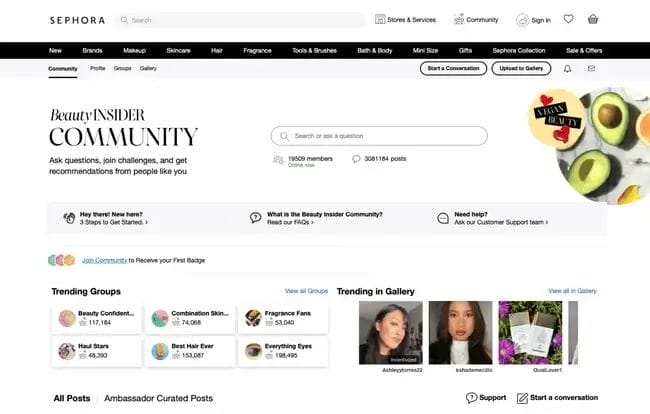Viewport: 650px width, 414px height.
Task: Click the Sign In text link
Action: pyautogui.click(x=541, y=20)
